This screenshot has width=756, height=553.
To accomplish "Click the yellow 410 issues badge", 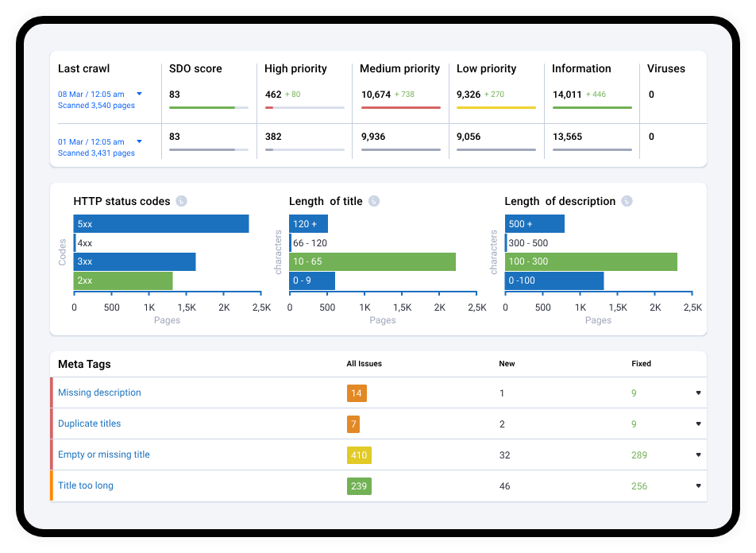I will 359,455.
